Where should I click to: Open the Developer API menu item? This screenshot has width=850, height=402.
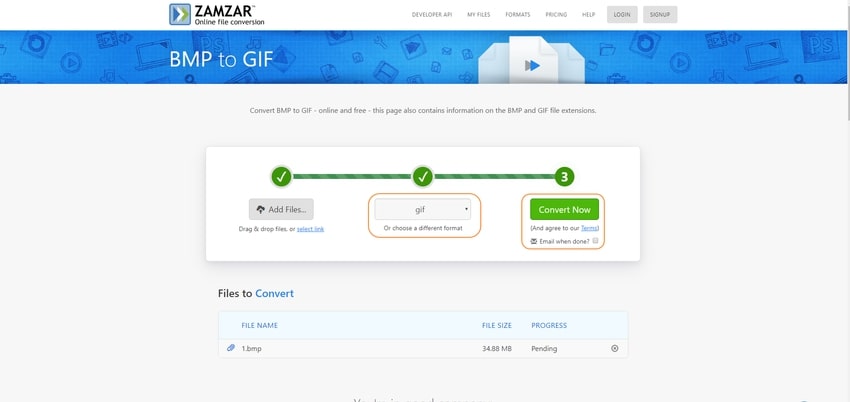[x=432, y=15]
